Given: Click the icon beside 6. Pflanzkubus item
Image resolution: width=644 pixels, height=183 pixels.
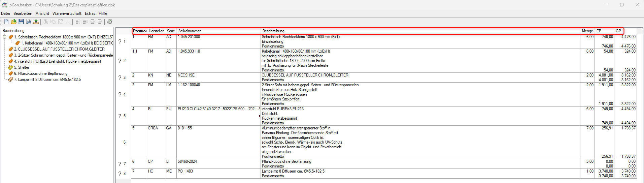Looking at the screenshot, I should point(11,73).
